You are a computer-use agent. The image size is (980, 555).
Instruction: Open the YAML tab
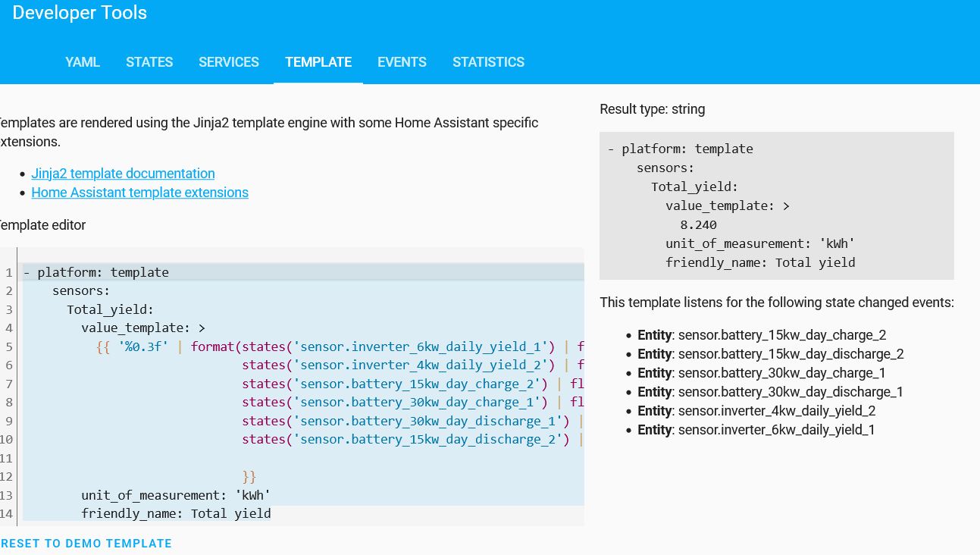[83, 62]
